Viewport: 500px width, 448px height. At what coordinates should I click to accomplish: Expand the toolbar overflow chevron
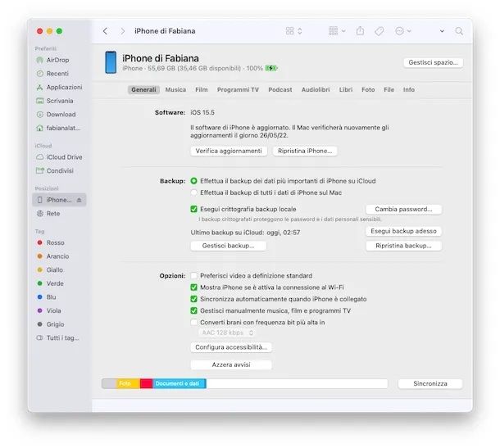tap(442, 31)
